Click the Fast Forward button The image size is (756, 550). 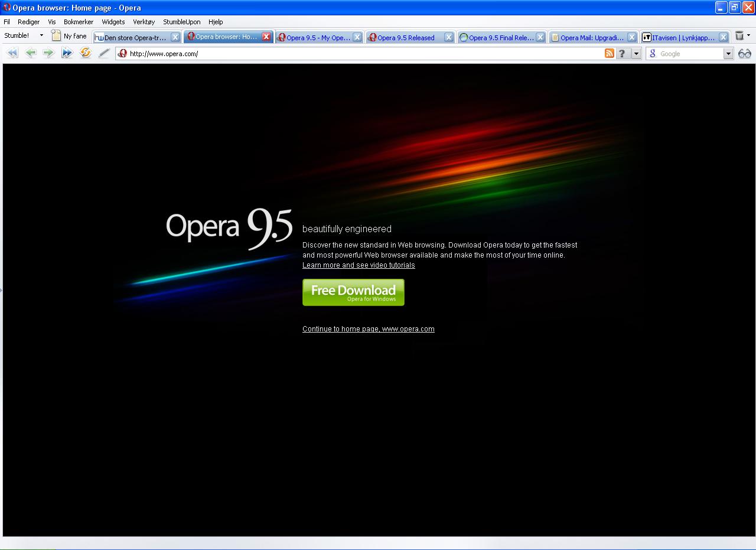[67, 53]
